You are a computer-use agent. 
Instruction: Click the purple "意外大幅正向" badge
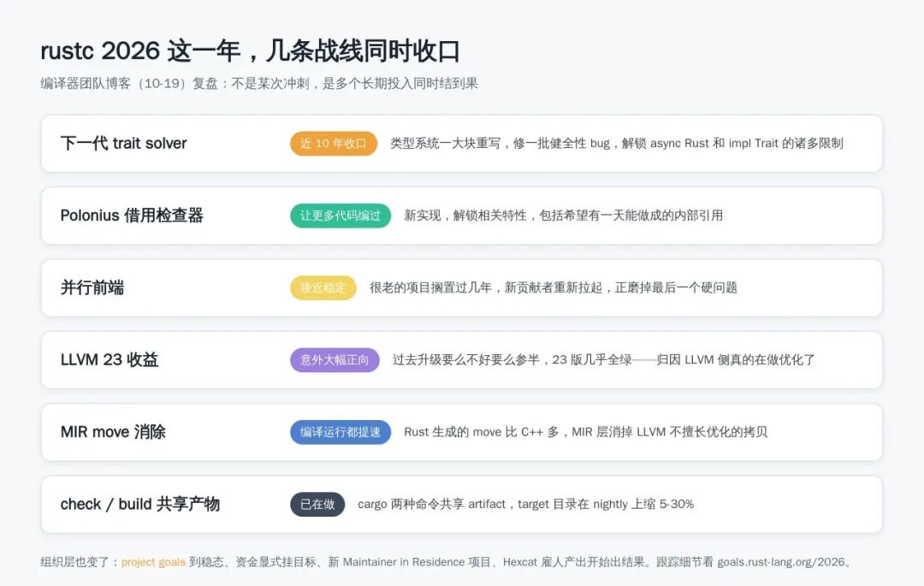coord(335,360)
